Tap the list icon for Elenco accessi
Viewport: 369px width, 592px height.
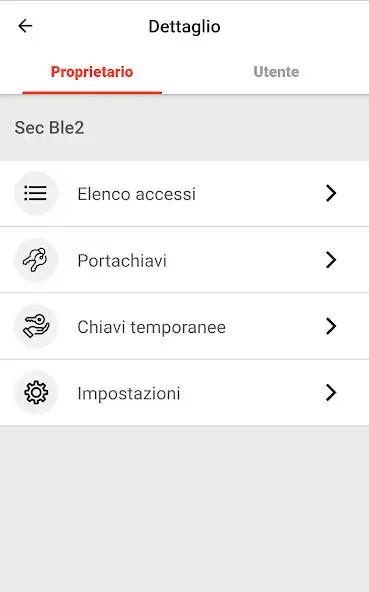(36, 193)
